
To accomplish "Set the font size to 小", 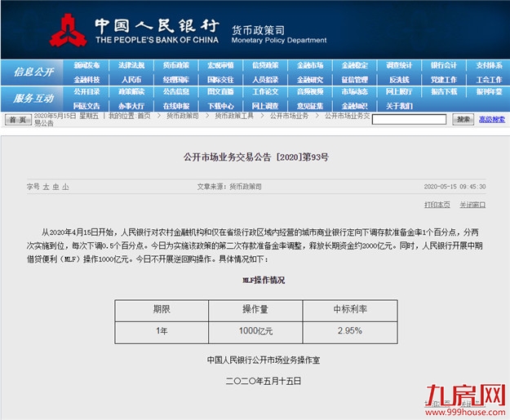I will click(66, 187).
